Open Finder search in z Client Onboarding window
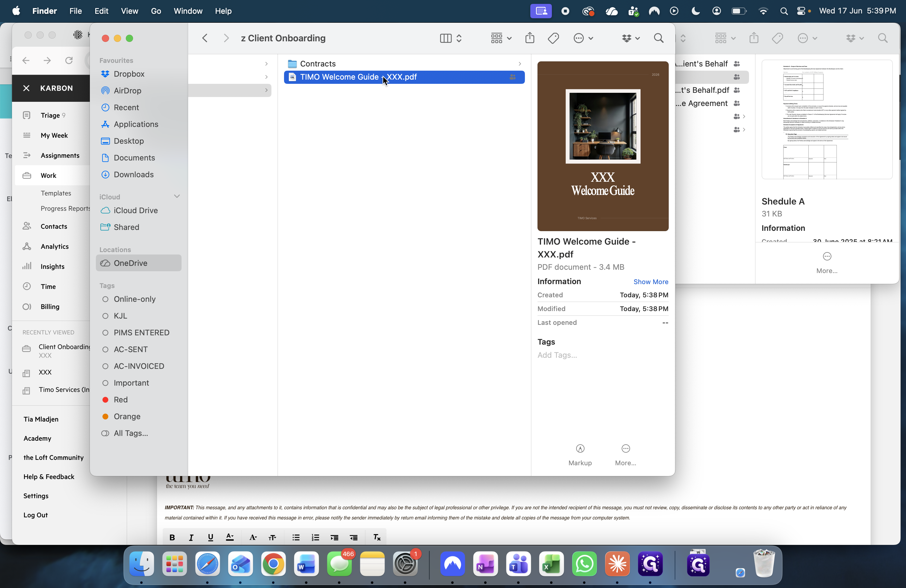Screen dimensions: 906x588 click(659, 38)
